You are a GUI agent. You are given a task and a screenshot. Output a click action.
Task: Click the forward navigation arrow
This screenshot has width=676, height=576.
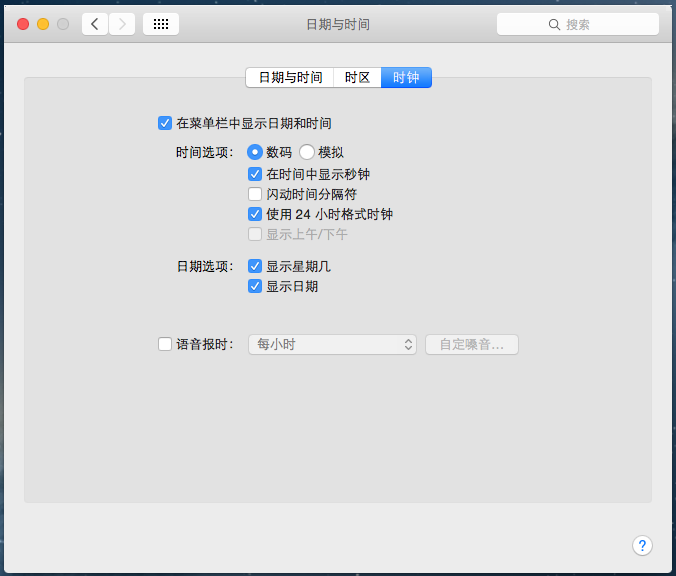pos(122,24)
